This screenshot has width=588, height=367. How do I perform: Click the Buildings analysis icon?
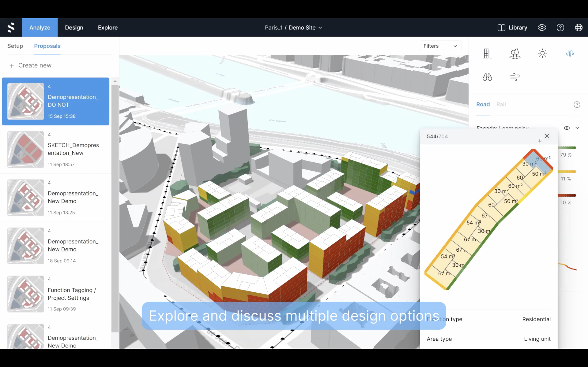tap(487, 53)
